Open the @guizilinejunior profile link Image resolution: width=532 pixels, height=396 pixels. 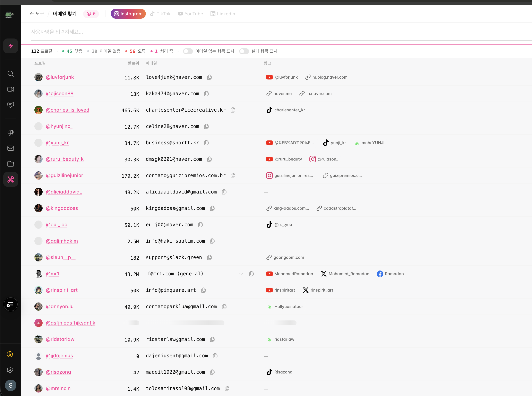64,175
